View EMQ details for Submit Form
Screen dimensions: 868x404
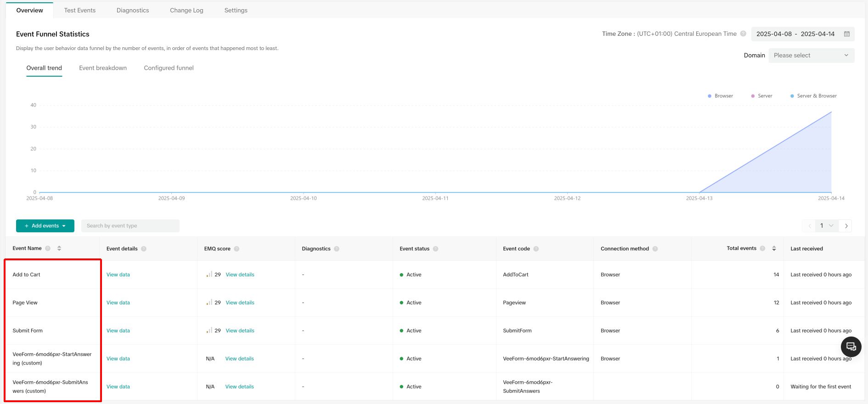pos(240,331)
